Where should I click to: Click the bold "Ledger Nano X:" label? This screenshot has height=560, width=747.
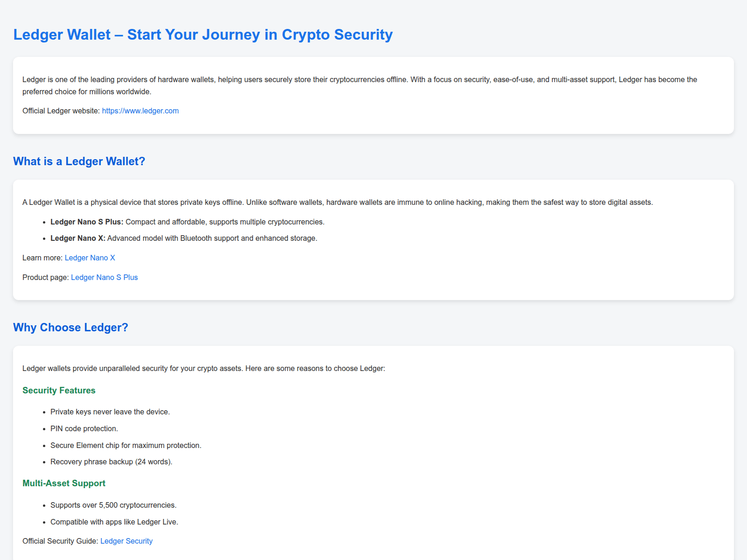click(78, 238)
